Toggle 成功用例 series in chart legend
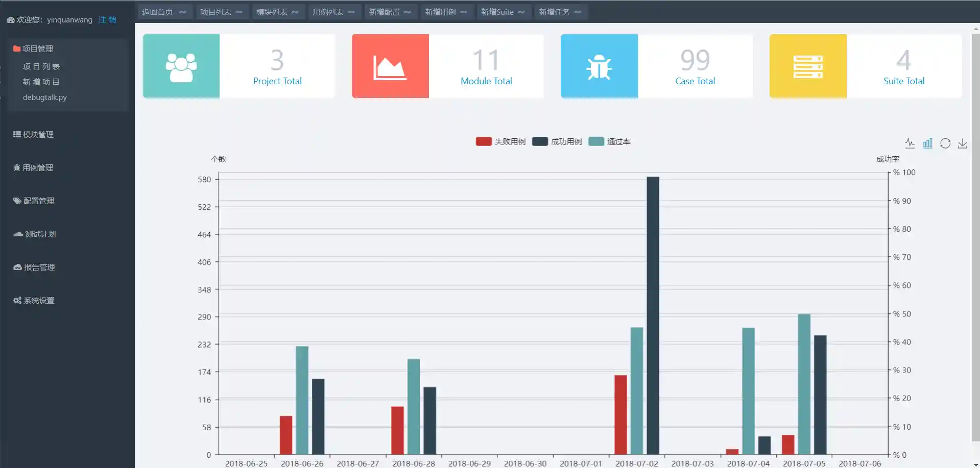The width and height of the screenshot is (980, 468). 557,141
